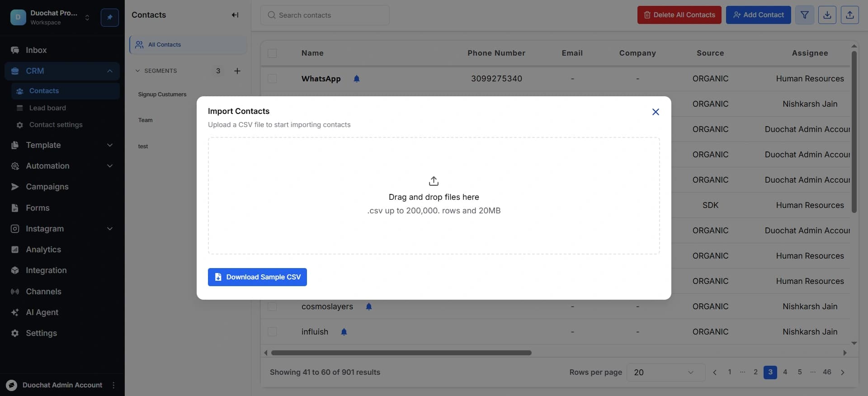Toggle the select-all header checkbox
This screenshot has height=396, width=868.
[272, 53]
